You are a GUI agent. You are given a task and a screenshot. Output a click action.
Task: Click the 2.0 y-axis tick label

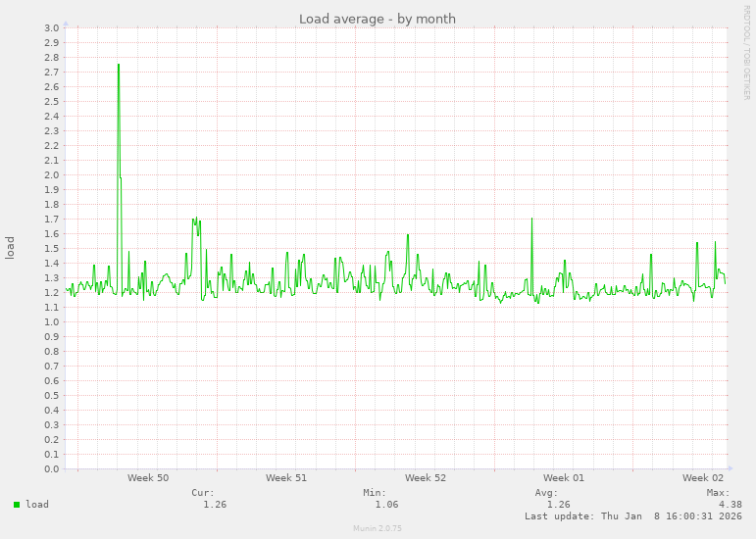(52, 175)
